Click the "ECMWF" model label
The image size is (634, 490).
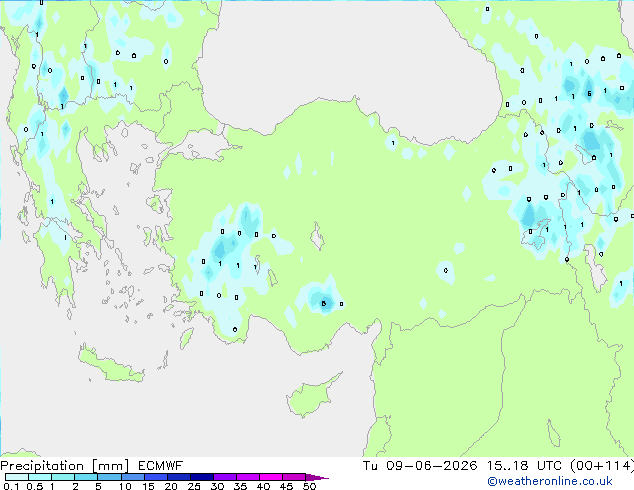[160, 466]
